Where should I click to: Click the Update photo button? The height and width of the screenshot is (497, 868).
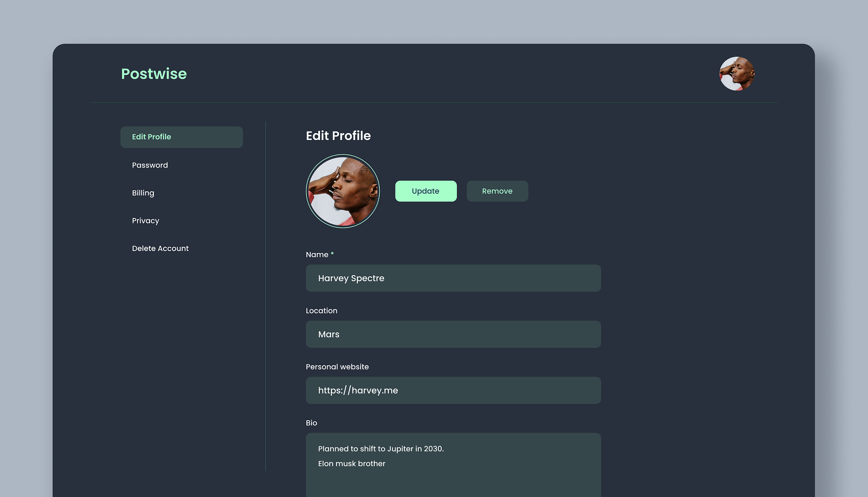[x=426, y=191]
